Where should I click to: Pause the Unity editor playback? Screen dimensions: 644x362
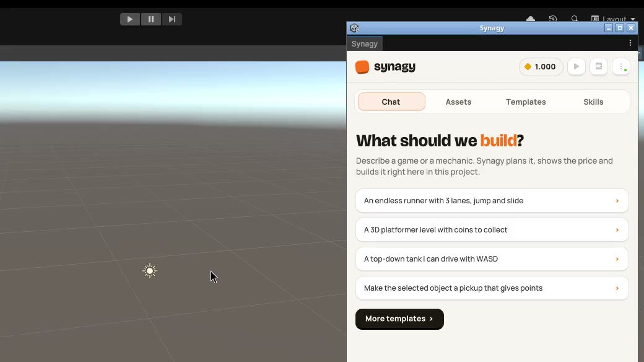pos(151,19)
